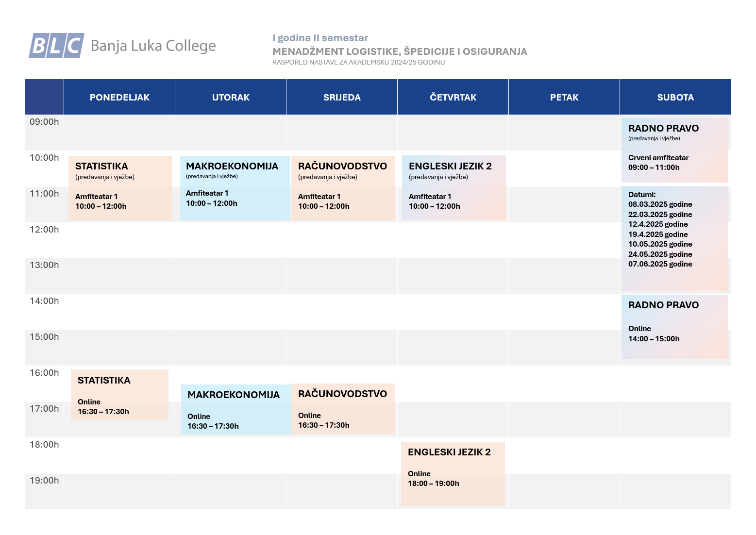Click the empty PETAK column header
The height and width of the screenshot is (535, 756).
pyautogui.click(x=564, y=97)
